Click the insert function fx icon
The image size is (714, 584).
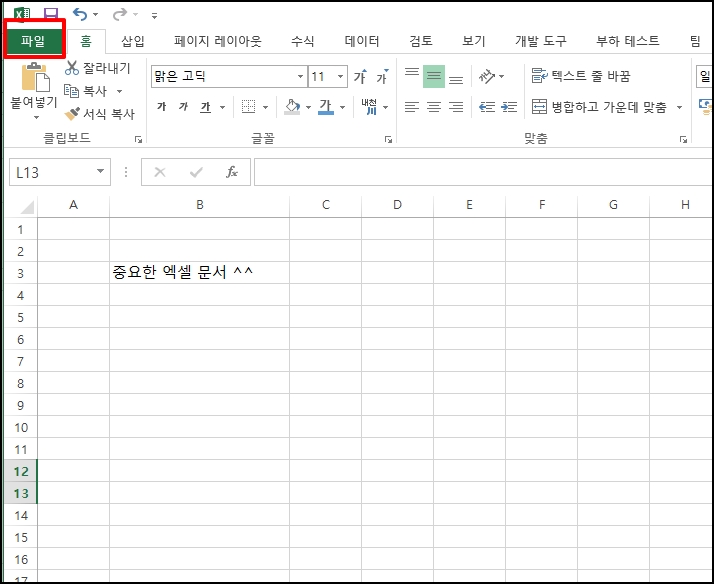pyautogui.click(x=232, y=172)
